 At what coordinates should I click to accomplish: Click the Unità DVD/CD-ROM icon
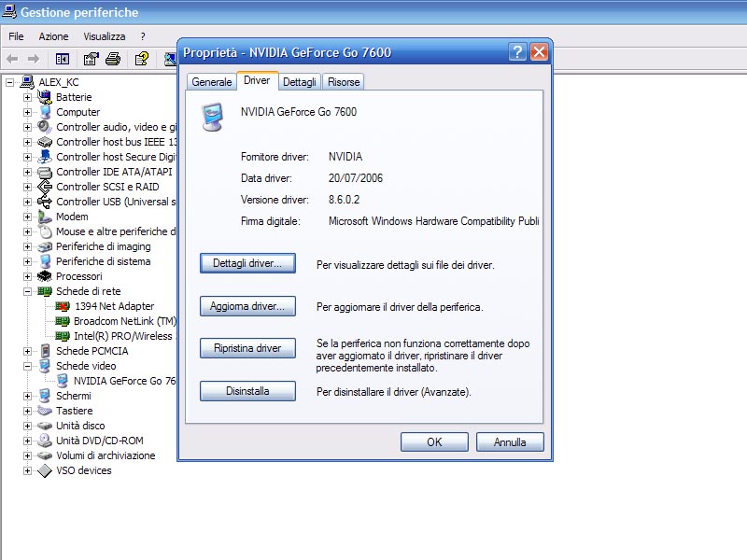click(45, 441)
